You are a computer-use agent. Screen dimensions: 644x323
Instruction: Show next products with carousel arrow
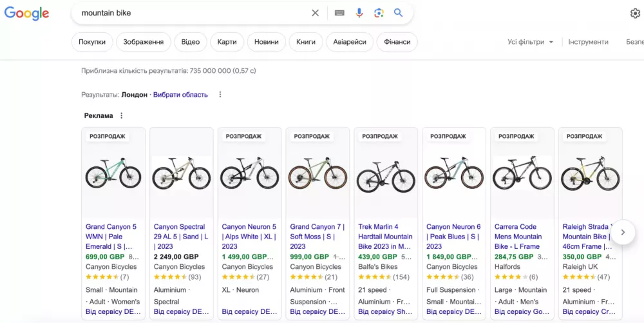click(x=623, y=232)
